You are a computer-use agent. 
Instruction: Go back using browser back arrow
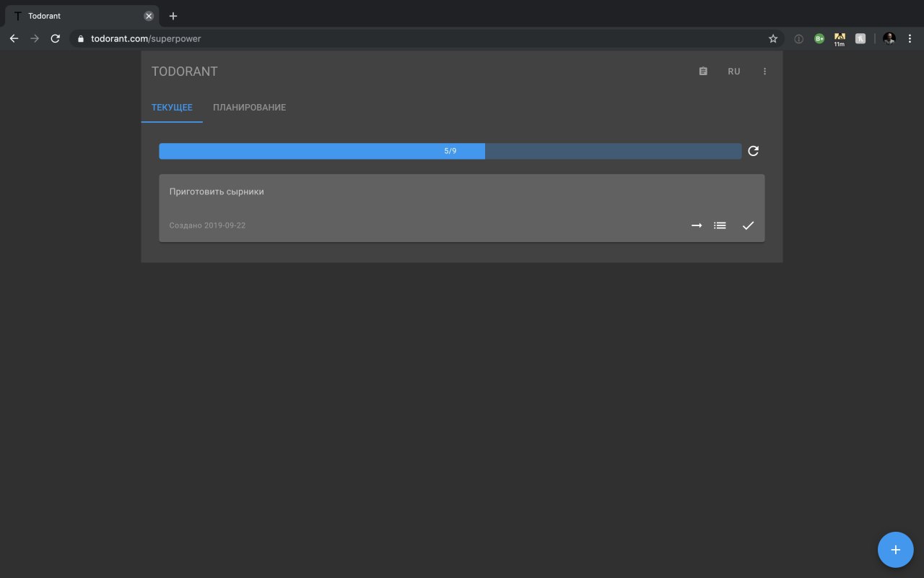click(14, 39)
